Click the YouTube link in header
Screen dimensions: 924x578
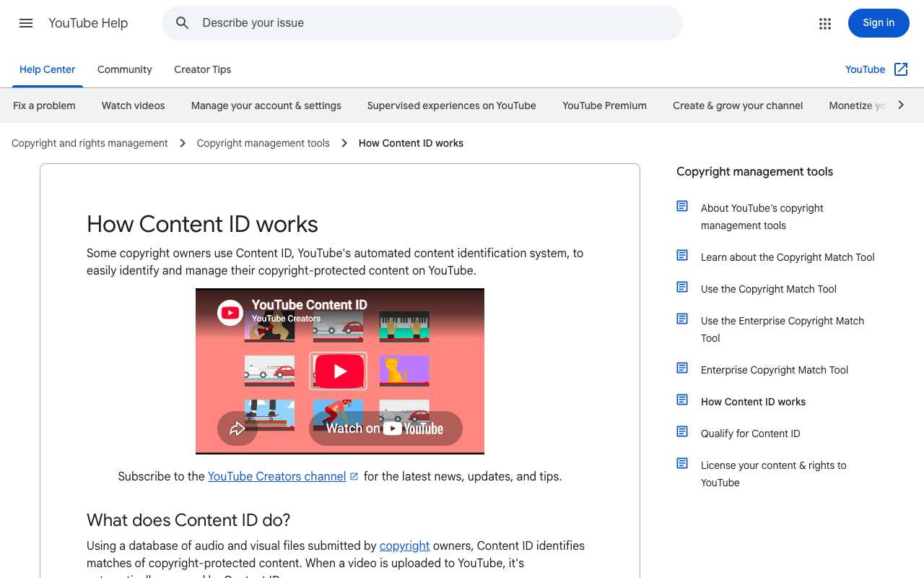coord(866,69)
